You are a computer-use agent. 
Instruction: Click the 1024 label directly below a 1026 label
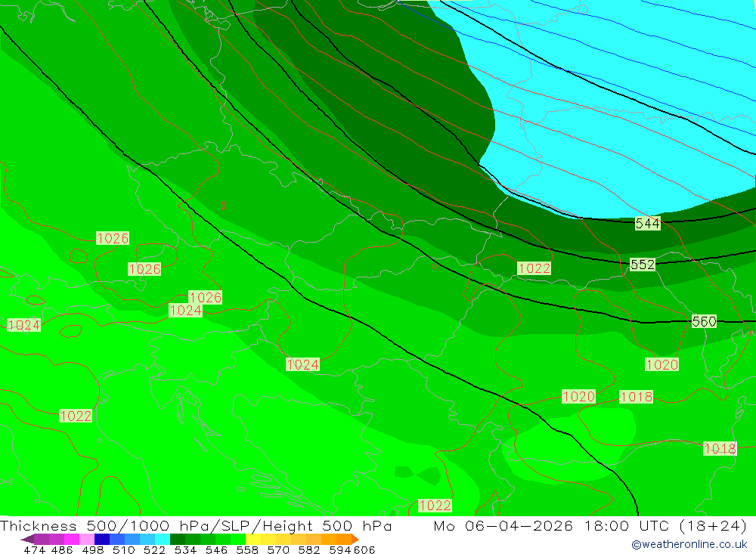tap(186, 311)
